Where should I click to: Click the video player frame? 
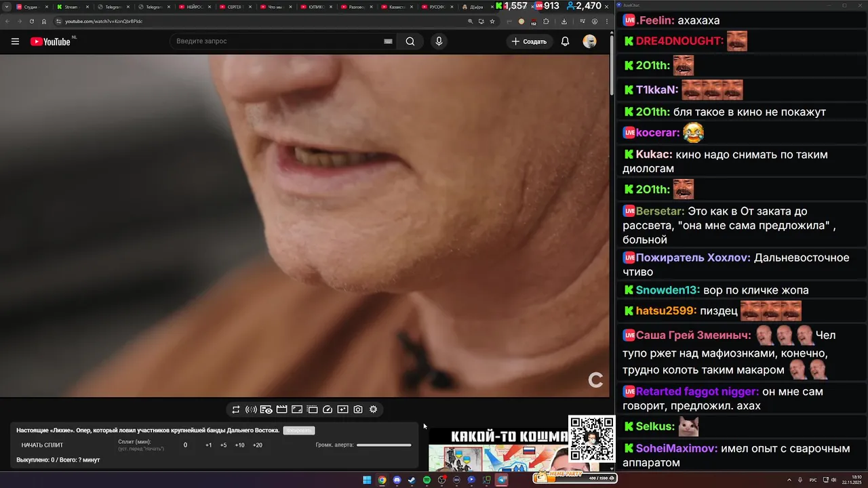click(304, 226)
